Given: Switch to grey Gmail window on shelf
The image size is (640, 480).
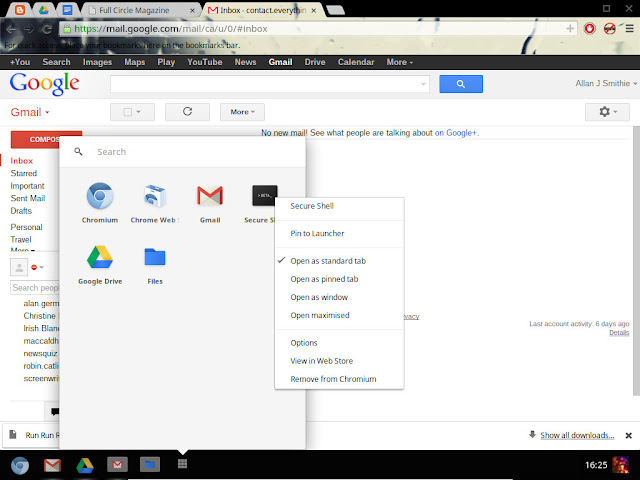Looking at the screenshot, I should [117, 464].
